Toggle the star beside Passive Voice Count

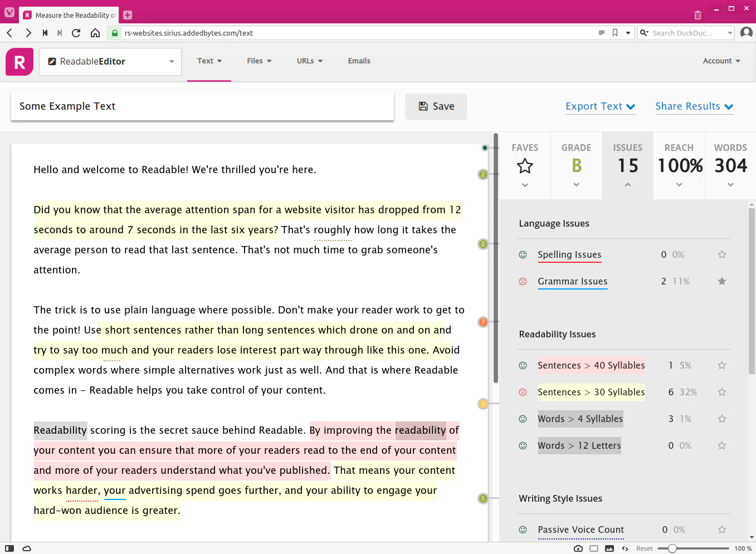(x=721, y=530)
